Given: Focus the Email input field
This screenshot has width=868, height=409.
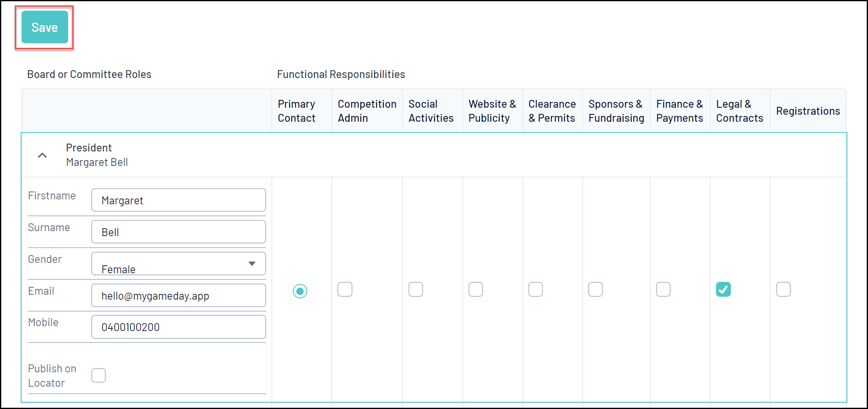Looking at the screenshot, I should click(178, 296).
